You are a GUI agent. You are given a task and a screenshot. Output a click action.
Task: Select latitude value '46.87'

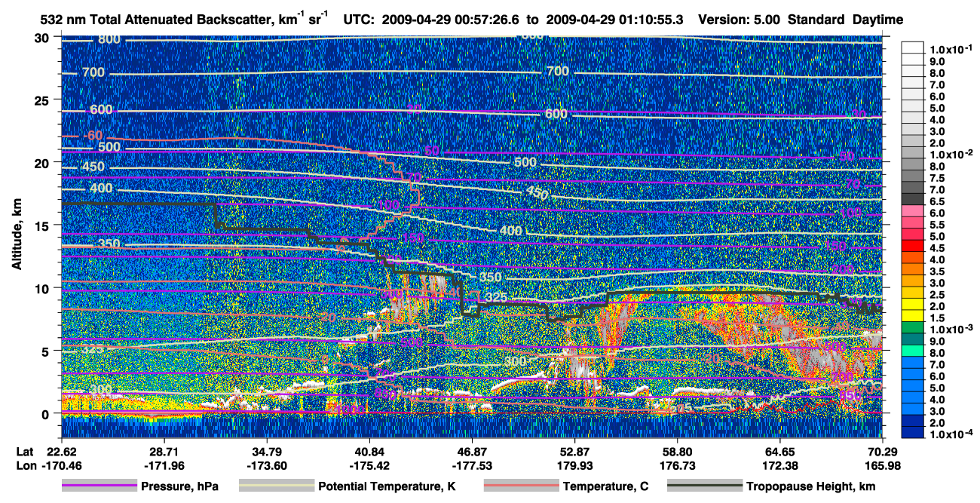[x=472, y=452]
